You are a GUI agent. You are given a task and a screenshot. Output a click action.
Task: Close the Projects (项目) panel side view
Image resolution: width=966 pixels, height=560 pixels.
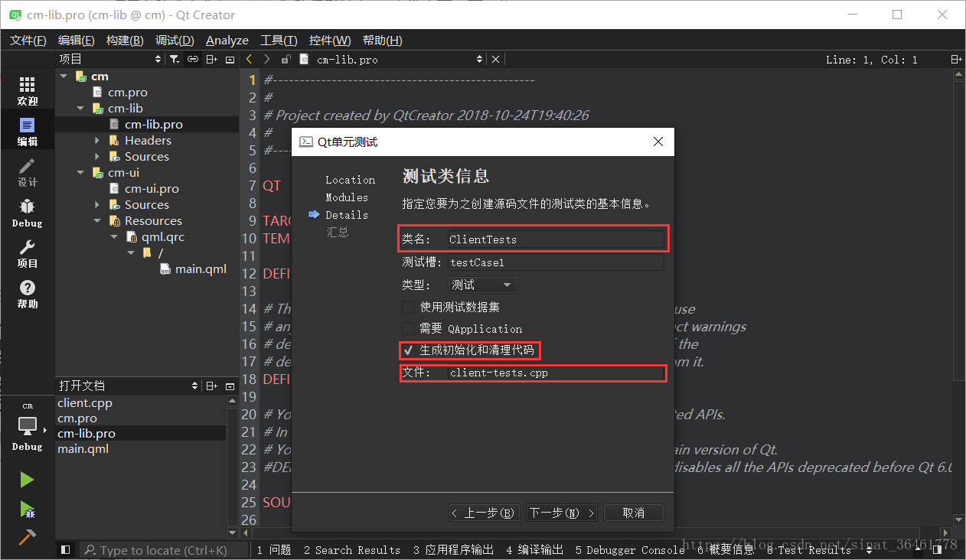[230, 59]
